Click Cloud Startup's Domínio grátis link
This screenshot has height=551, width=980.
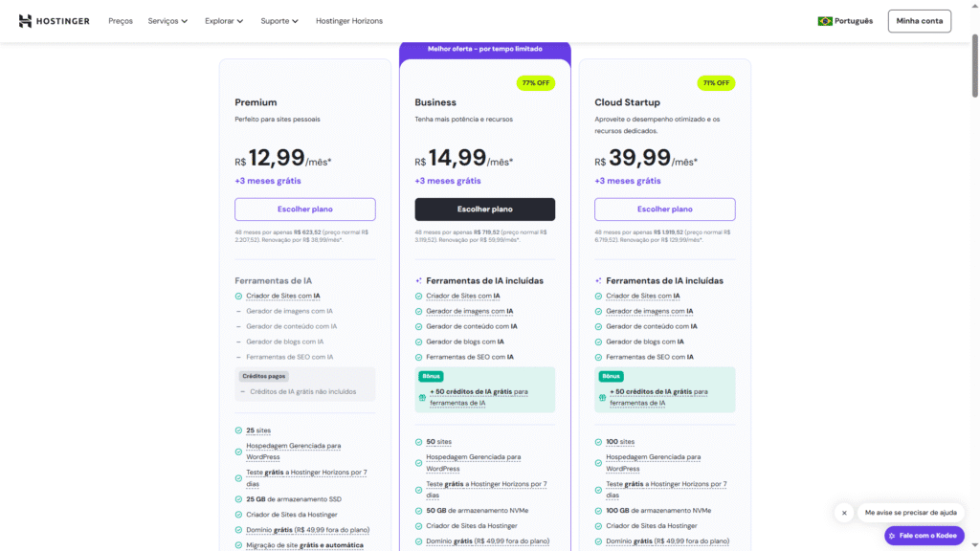[x=667, y=541]
